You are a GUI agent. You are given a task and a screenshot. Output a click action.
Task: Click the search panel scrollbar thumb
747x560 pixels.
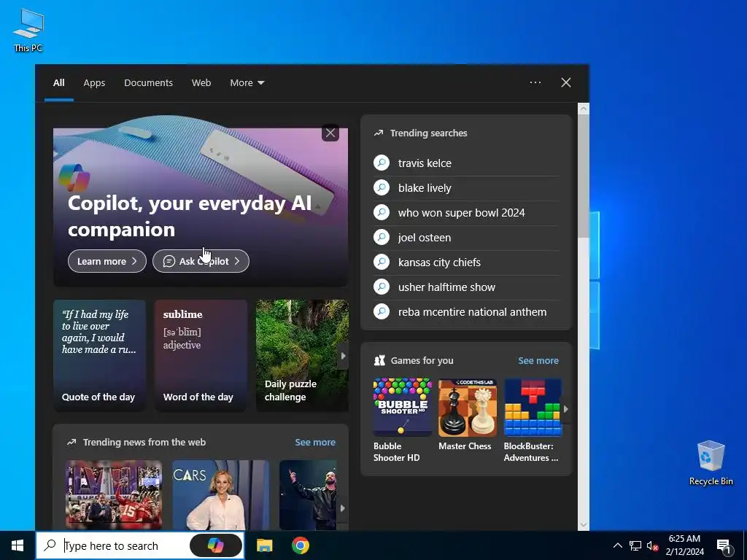click(584, 176)
